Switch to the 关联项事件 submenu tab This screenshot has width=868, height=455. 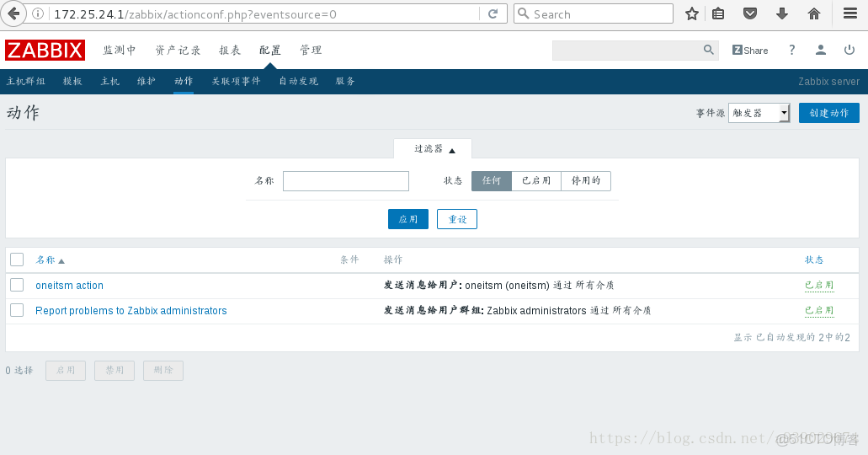coord(236,81)
